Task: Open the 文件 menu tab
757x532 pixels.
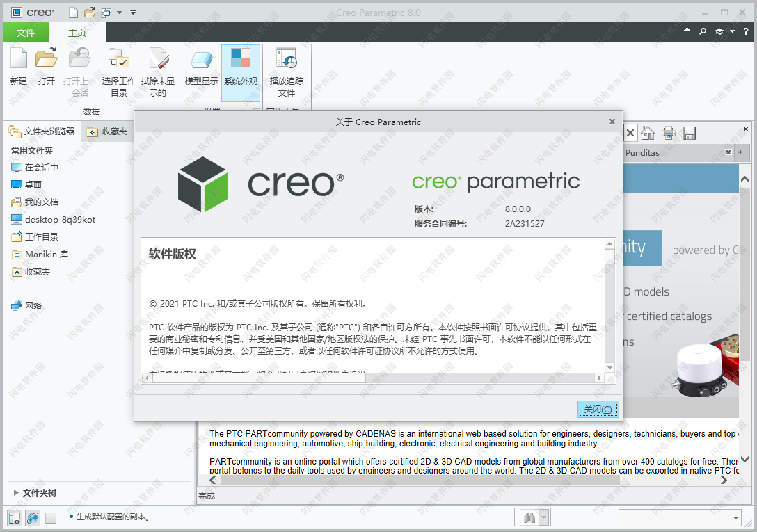Action: [26, 33]
